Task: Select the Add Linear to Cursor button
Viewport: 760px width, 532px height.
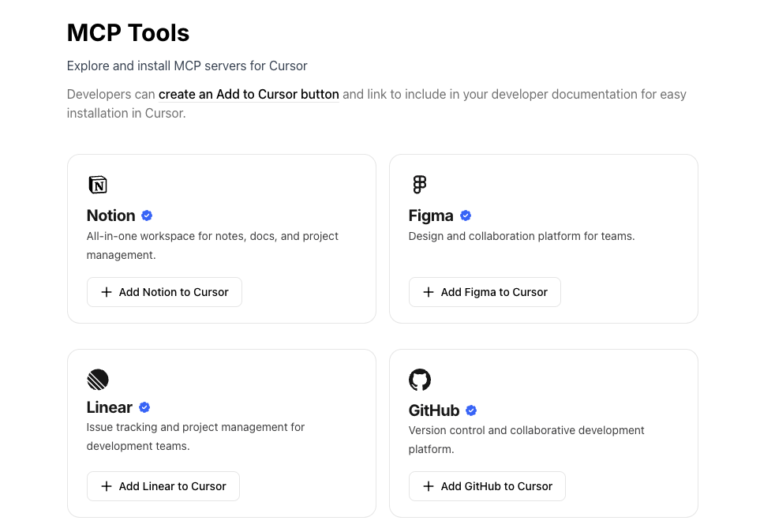Action: tap(163, 486)
